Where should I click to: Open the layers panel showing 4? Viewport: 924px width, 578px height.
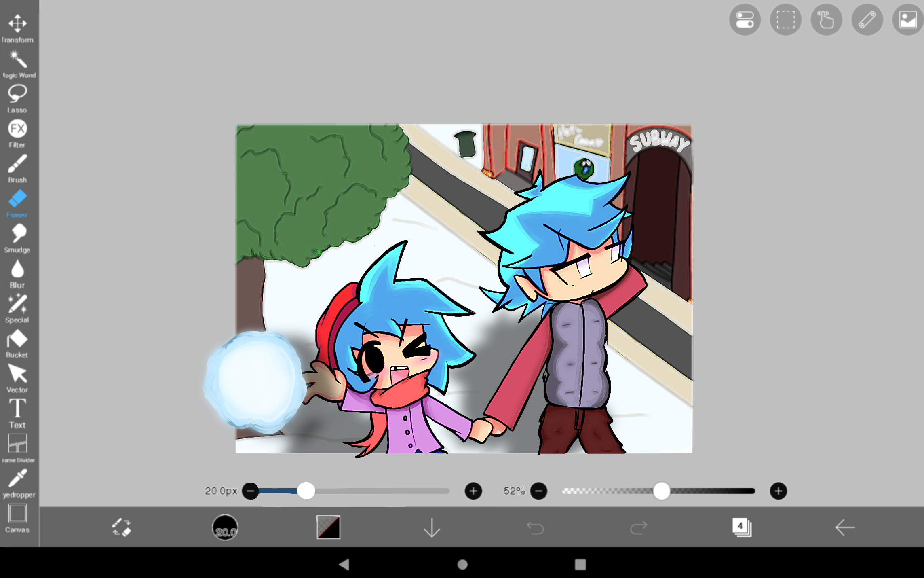click(x=741, y=527)
